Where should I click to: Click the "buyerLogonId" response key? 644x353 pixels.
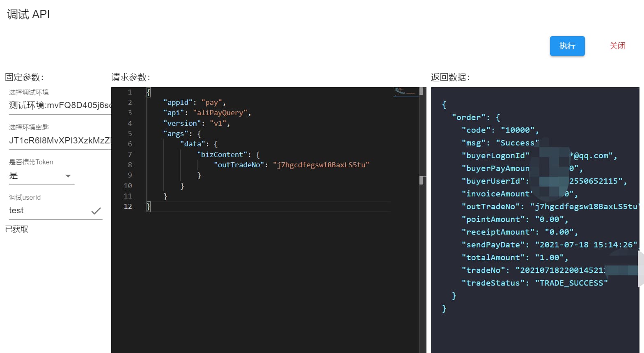pos(495,156)
